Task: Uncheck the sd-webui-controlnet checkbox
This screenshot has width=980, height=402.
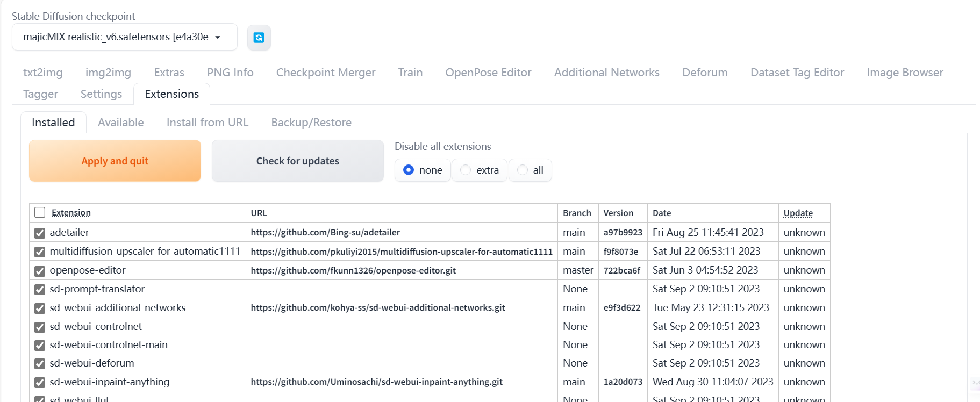Action: [40, 327]
